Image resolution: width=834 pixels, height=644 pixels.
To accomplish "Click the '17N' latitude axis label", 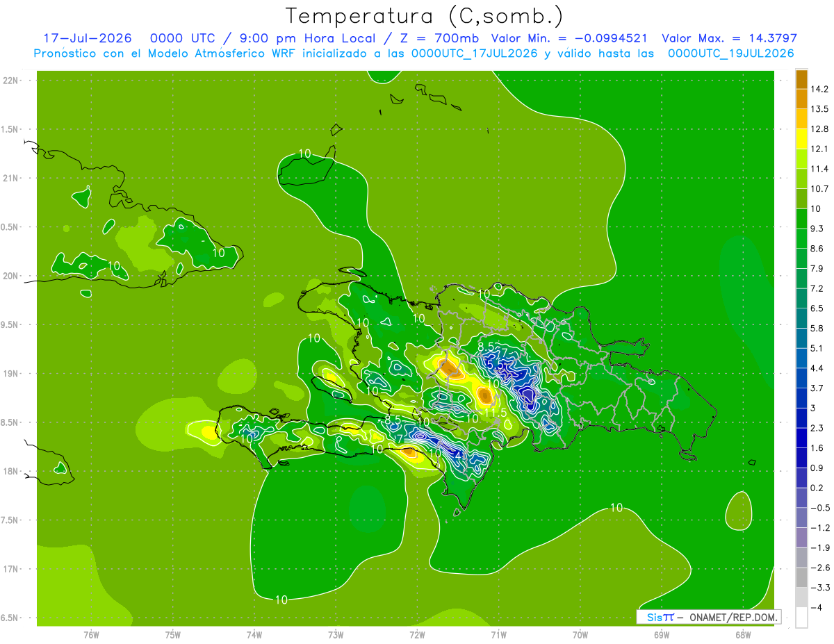I will click(x=11, y=569).
